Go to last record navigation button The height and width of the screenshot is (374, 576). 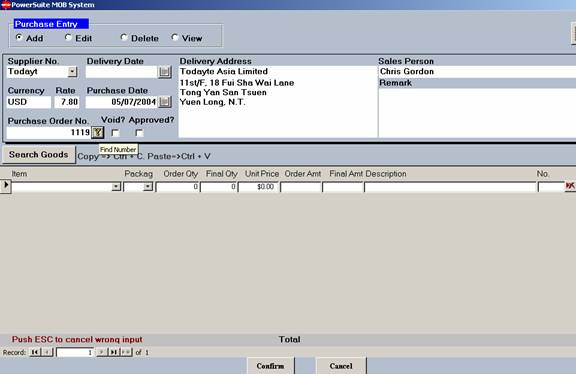(x=114, y=352)
